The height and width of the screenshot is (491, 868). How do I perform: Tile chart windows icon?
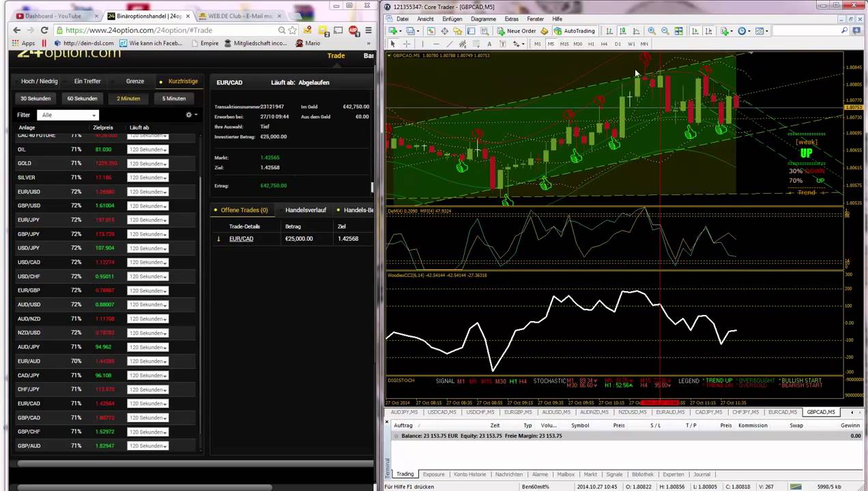coord(679,31)
